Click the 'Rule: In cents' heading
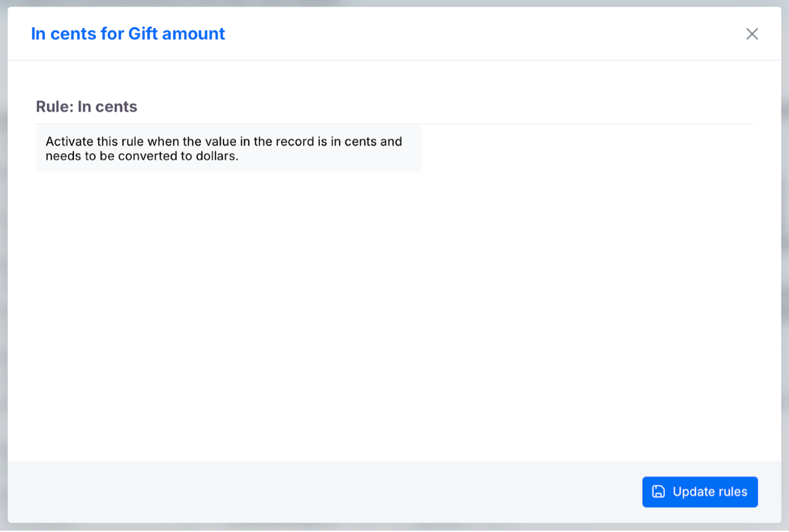Image resolution: width=789 pixels, height=532 pixels. pyautogui.click(x=86, y=106)
